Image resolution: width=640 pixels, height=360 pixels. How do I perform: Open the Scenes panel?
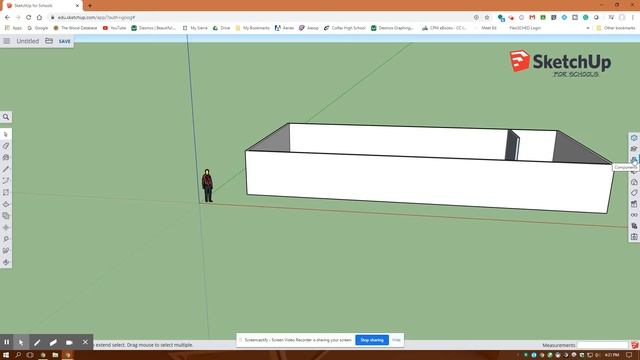pos(634,204)
